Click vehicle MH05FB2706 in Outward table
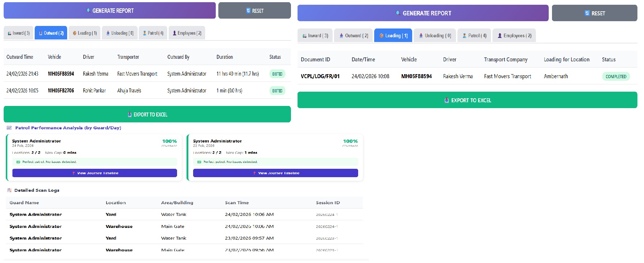Image resolution: width=644 pixels, height=263 pixels. (x=61, y=91)
